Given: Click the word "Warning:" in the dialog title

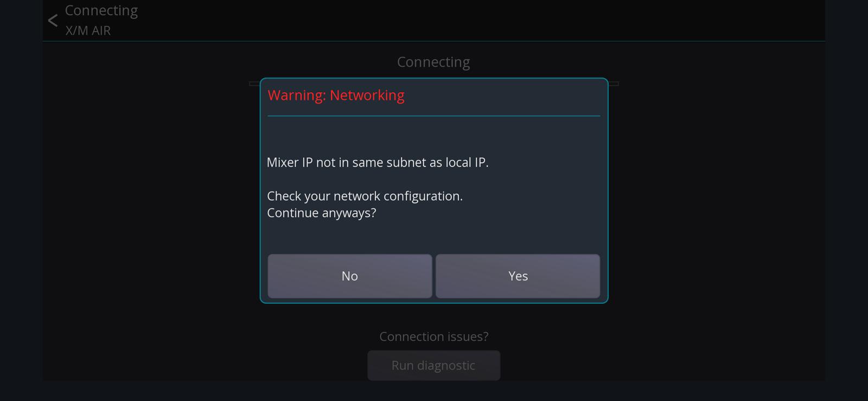Looking at the screenshot, I should [297, 95].
